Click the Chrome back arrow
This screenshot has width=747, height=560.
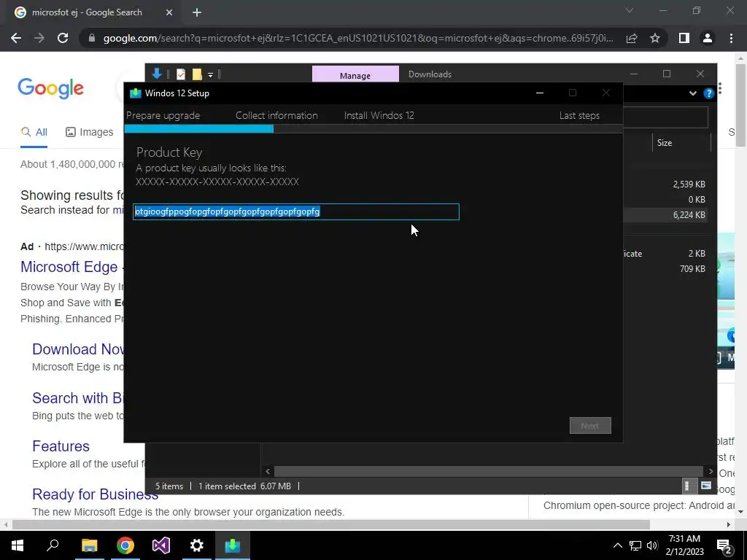(x=16, y=38)
